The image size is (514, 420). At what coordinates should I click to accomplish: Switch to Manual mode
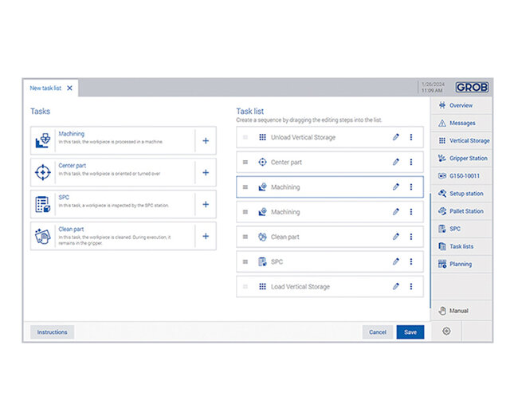[461, 311]
